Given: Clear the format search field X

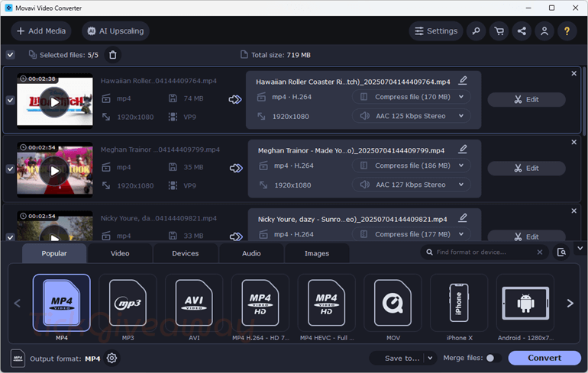Looking at the screenshot, I should coord(540,252).
